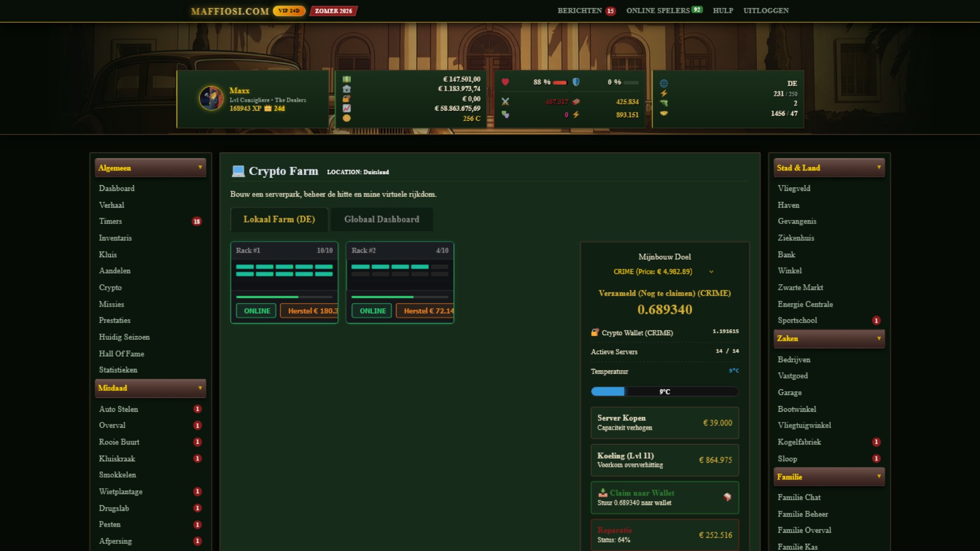The height and width of the screenshot is (551, 980).
Task: Click Uitloggen to log out
Action: point(766,10)
